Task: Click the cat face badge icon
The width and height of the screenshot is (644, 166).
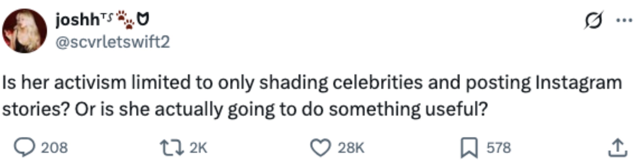Action: pos(144,19)
